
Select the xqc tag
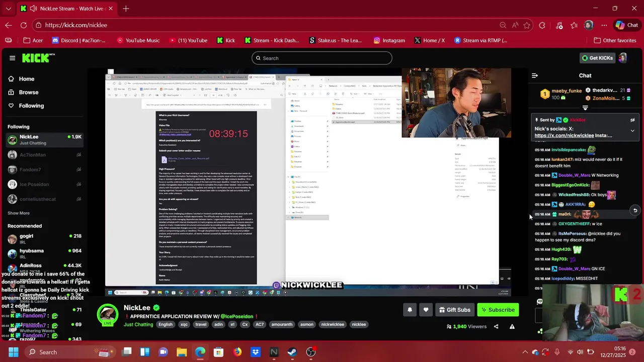(x=184, y=324)
